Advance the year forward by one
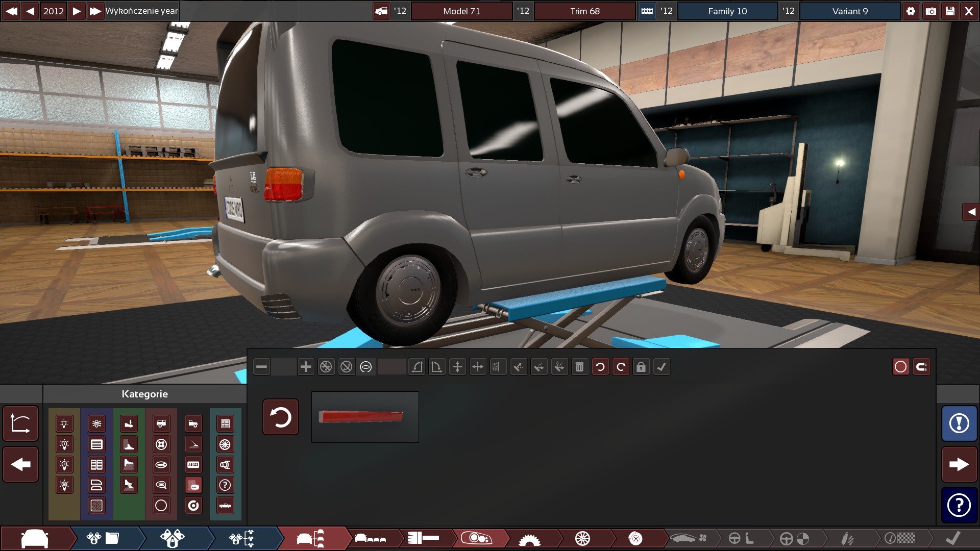The width and height of the screenshot is (980, 551). click(76, 11)
